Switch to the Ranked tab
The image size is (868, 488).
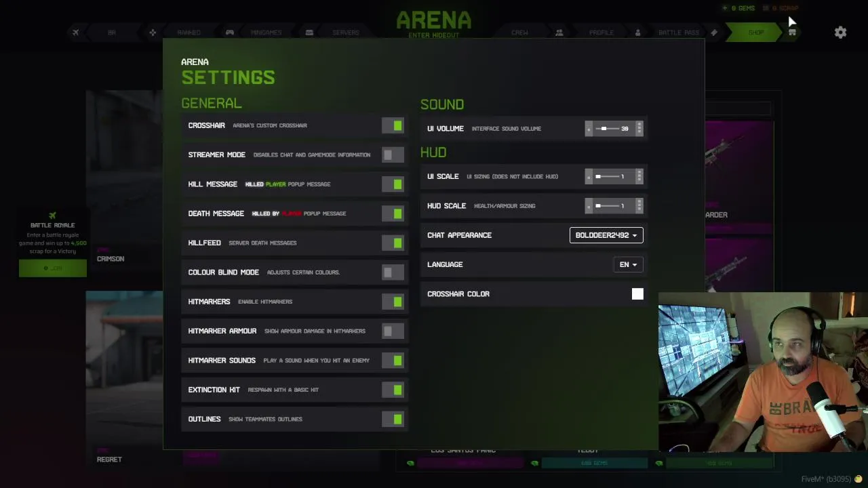189,33
